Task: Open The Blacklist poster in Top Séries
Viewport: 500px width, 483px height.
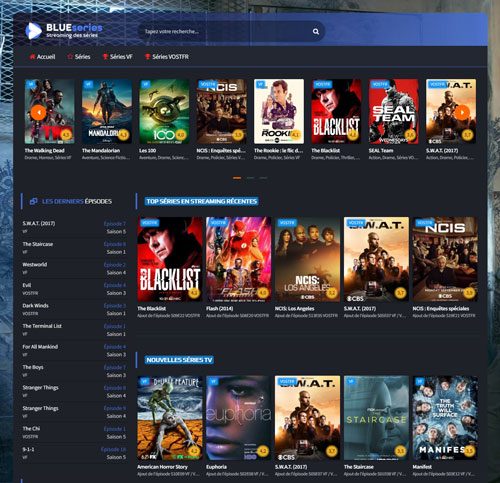Action: tap(170, 259)
